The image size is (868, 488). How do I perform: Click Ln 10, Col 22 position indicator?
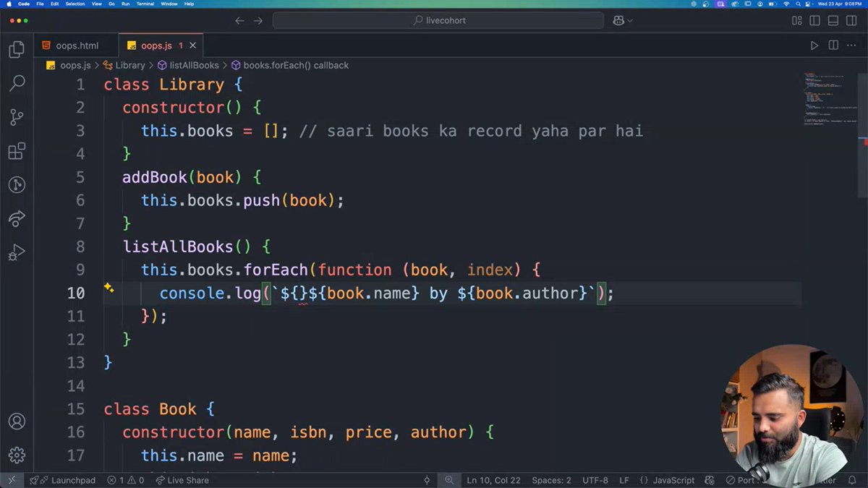pos(492,480)
